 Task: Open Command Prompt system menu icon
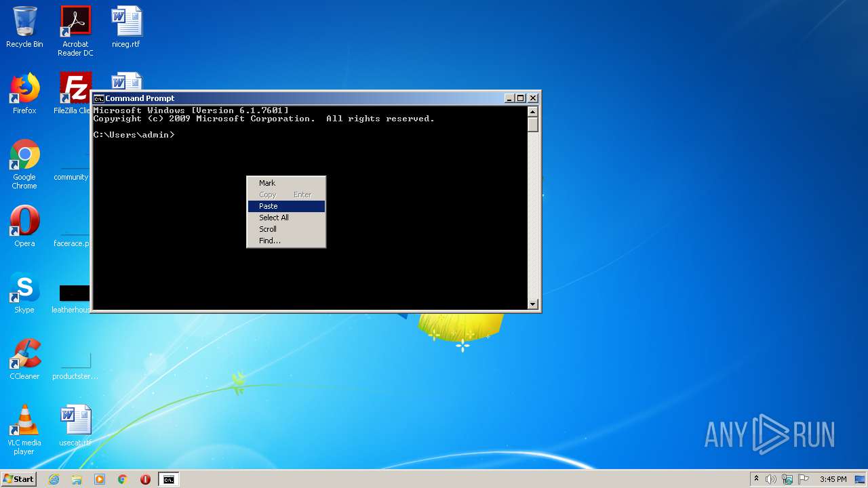[x=98, y=98]
